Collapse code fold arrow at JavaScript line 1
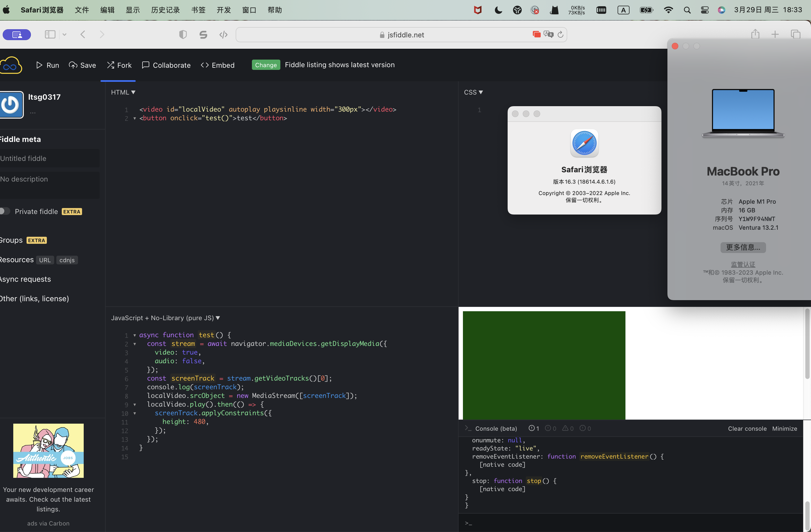The height and width of the screenshot is (532, 811). coord(135,335)
